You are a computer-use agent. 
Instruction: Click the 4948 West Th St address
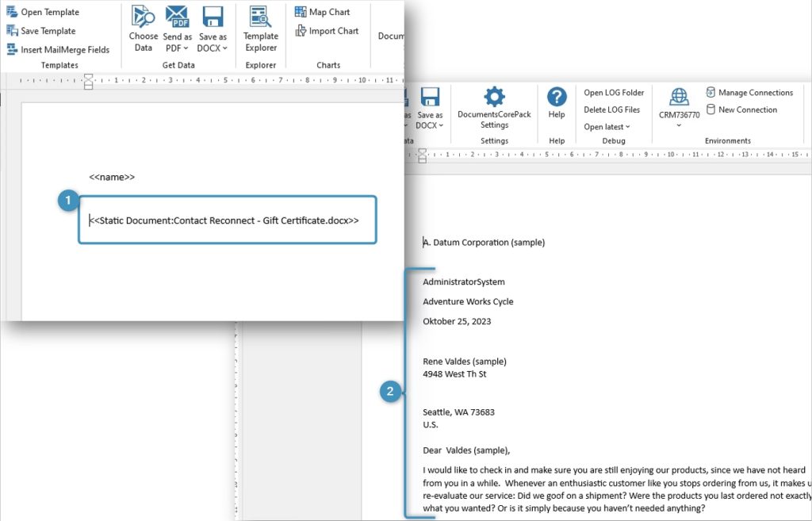pos(454,374)
